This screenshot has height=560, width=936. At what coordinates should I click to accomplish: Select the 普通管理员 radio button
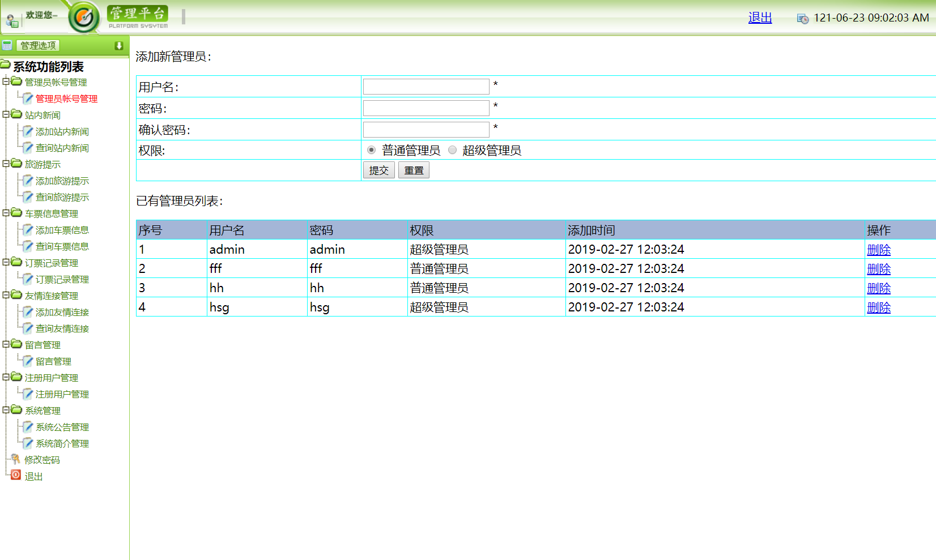point(371,149)
